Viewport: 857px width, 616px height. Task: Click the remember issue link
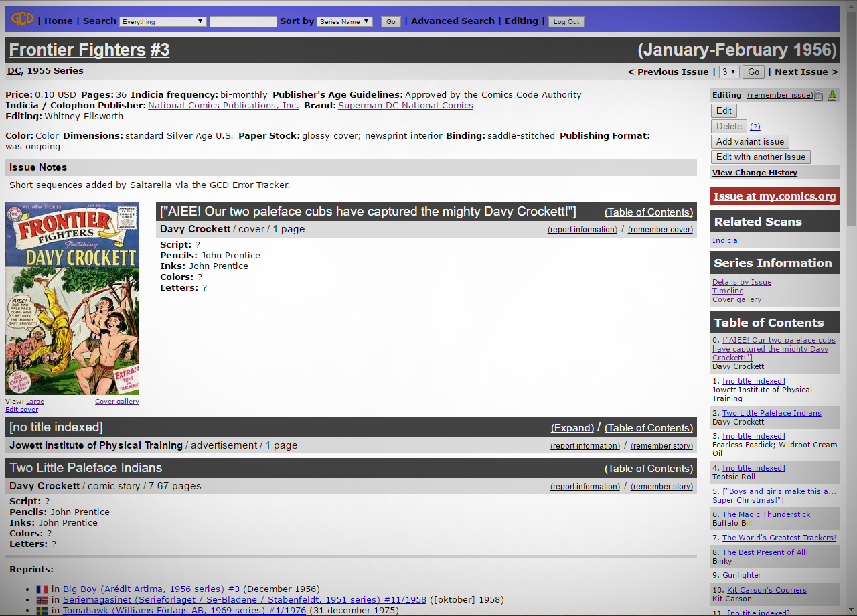pyautogui.click(x=780, y=95)
